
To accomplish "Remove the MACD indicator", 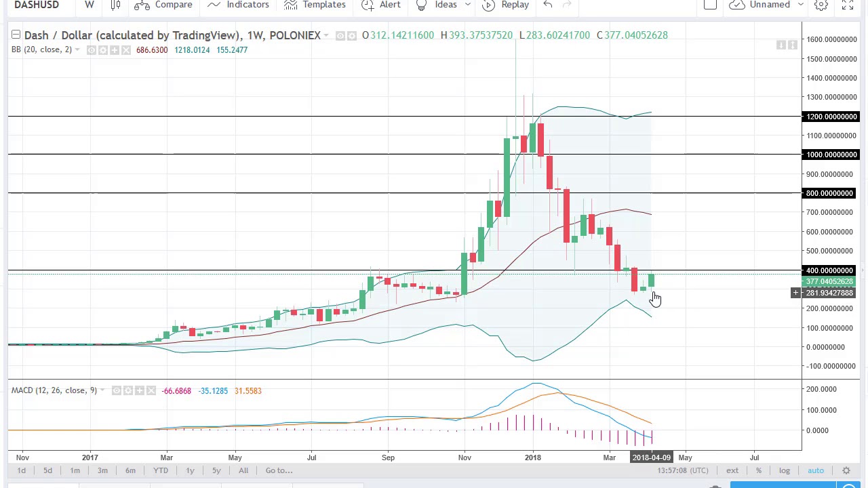I will (151, 390).
